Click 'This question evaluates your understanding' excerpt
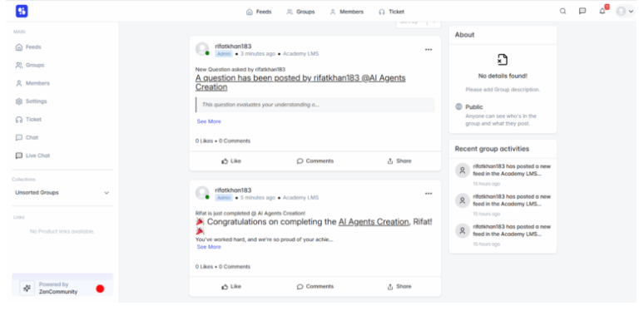 click(x=260, y=105)
